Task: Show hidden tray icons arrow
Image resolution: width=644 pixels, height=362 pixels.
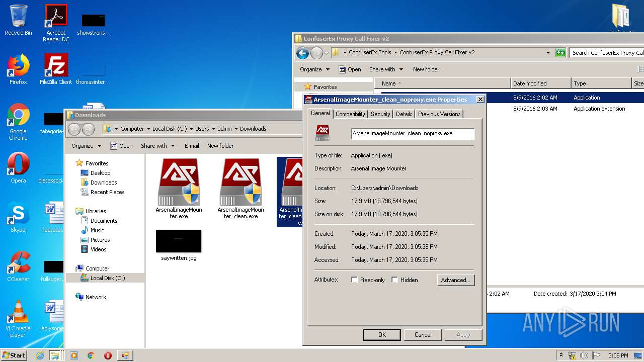Action: (561, 355)
